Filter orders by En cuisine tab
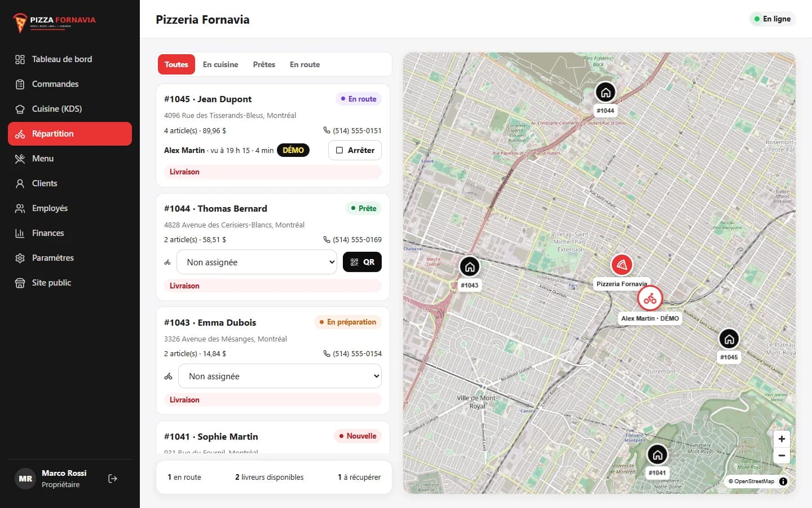 click(220, 64)
